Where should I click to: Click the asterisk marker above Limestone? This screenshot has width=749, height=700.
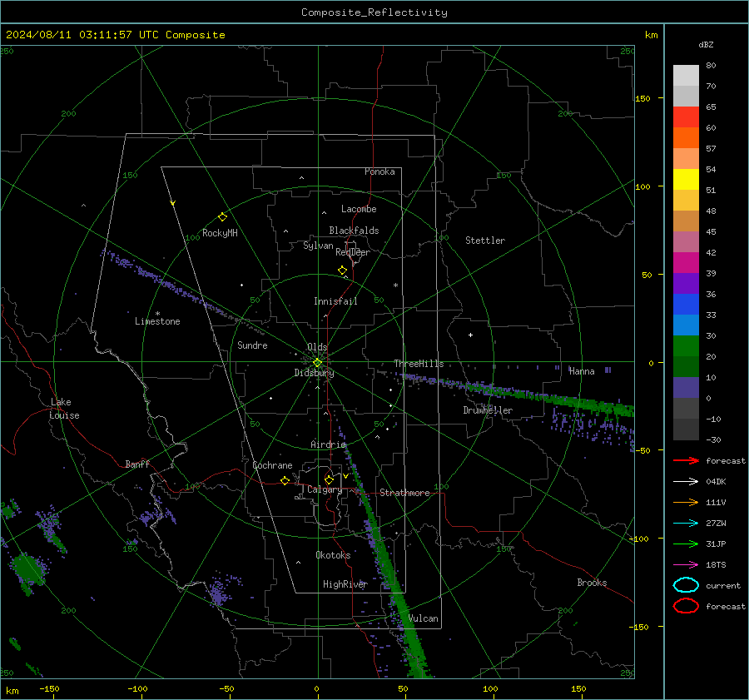[157, 314]
